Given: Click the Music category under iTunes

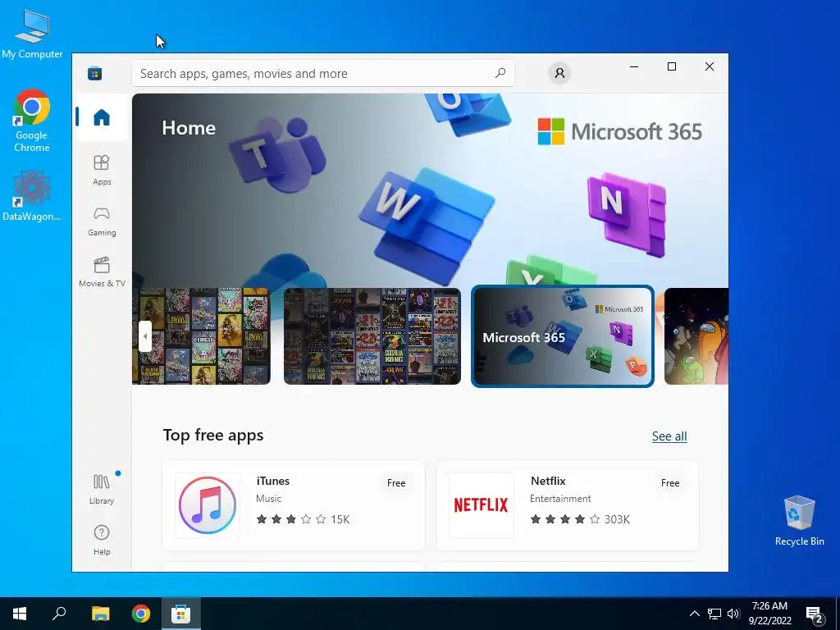Looking at the screenshot, I should tap(268, 499).
